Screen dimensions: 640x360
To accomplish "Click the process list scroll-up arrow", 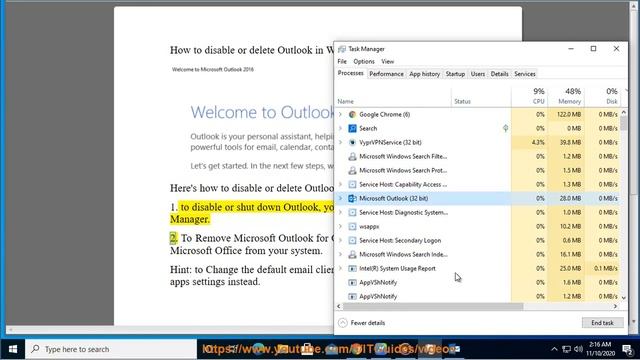I will coord(624,112).
